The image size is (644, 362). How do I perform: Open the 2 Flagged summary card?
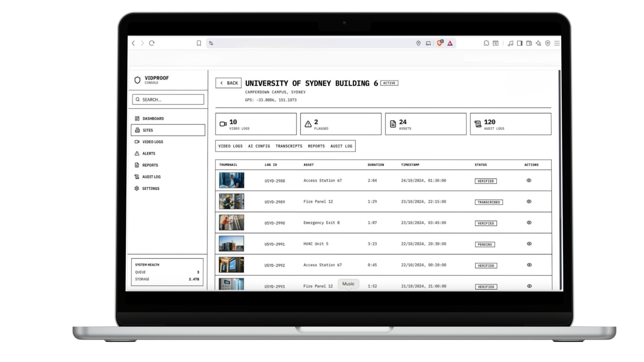click(x=341, y=124)
